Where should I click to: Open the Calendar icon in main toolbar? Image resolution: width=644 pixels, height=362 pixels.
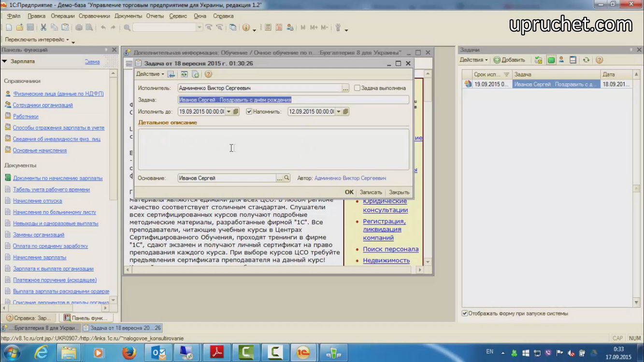pyautogui.click(x=279, y=28)
